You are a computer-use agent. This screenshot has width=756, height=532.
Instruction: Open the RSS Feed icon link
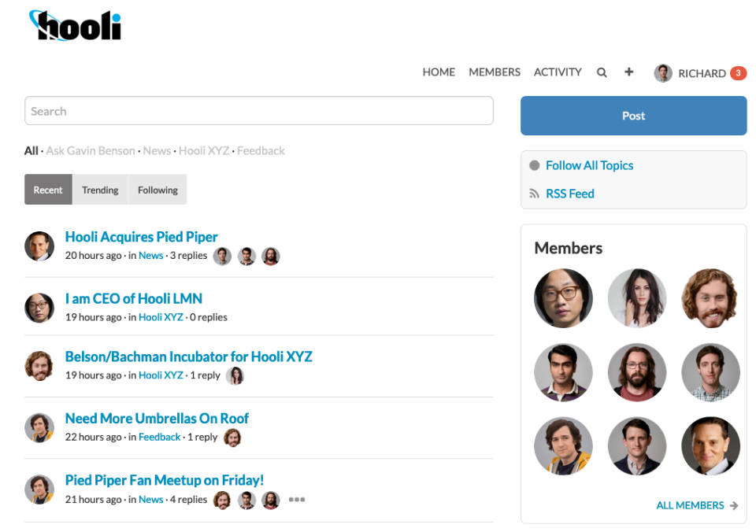click(535, 194)
